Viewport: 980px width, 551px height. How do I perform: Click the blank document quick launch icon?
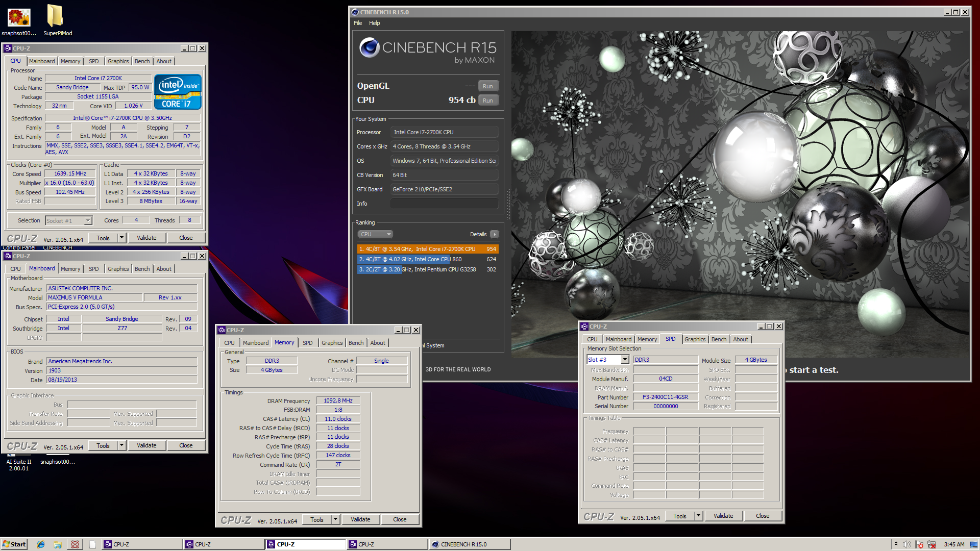tap(92, 544)
